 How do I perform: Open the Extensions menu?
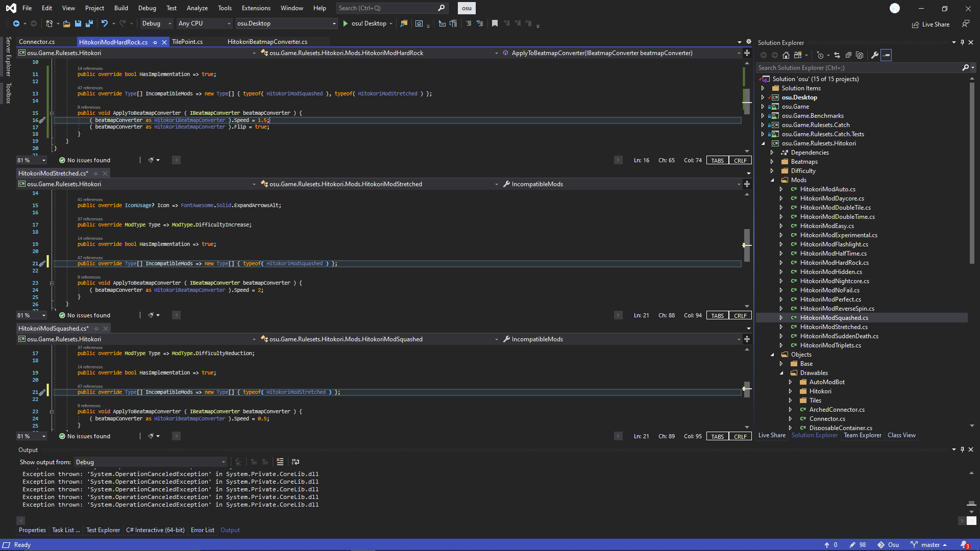pyautogui.click(x=256, y=8)
